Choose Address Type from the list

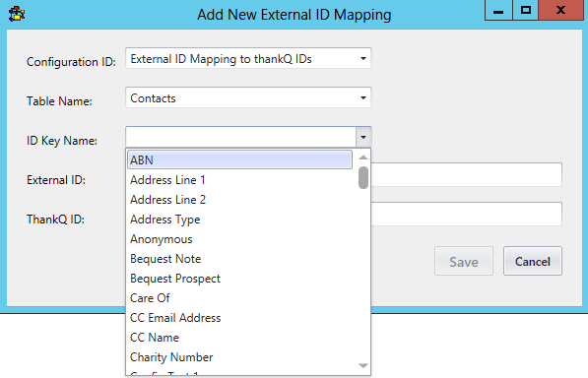239,220
